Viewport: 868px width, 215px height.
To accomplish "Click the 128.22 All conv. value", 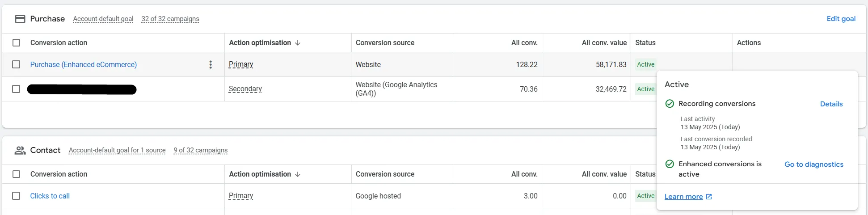I will pyautogui.click(x=527, y=64).
